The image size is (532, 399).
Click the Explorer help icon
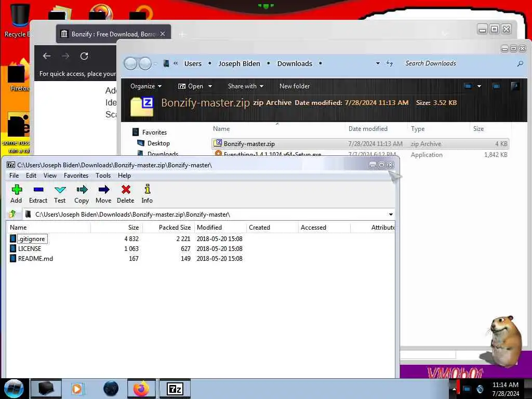pos(515,86)
